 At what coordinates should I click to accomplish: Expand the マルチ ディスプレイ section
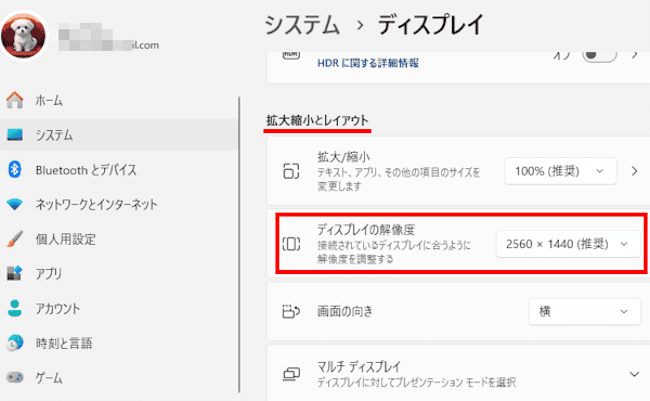pos(634,374)
